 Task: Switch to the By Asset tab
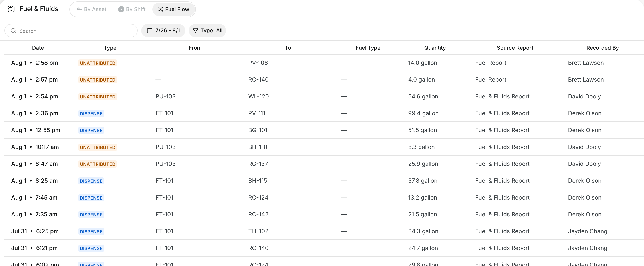[91, 9]
